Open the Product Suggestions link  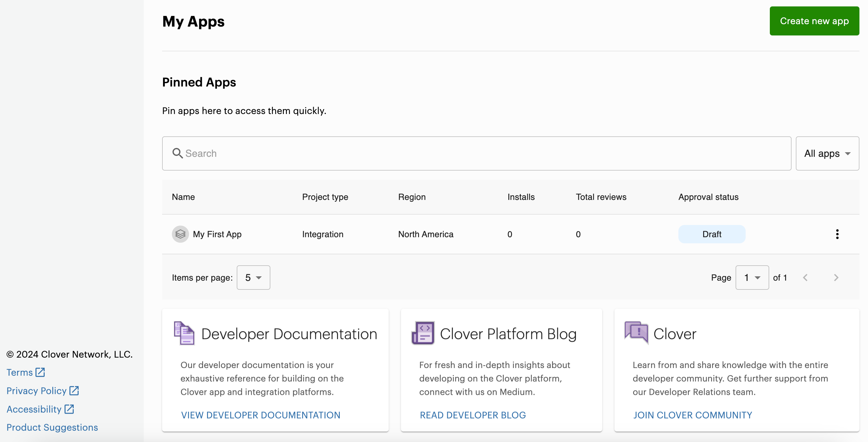[52, 427]
